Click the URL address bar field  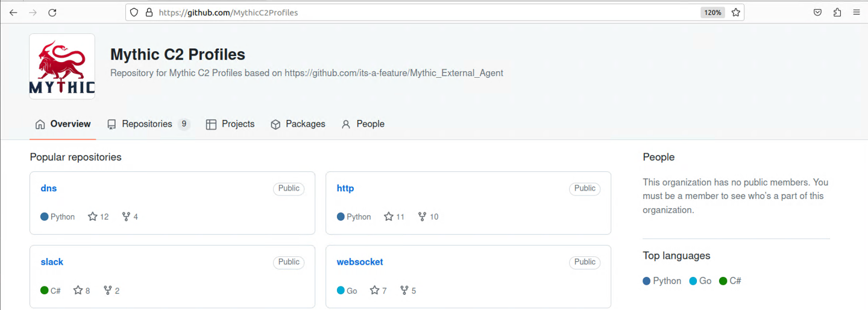coord(422,12)
